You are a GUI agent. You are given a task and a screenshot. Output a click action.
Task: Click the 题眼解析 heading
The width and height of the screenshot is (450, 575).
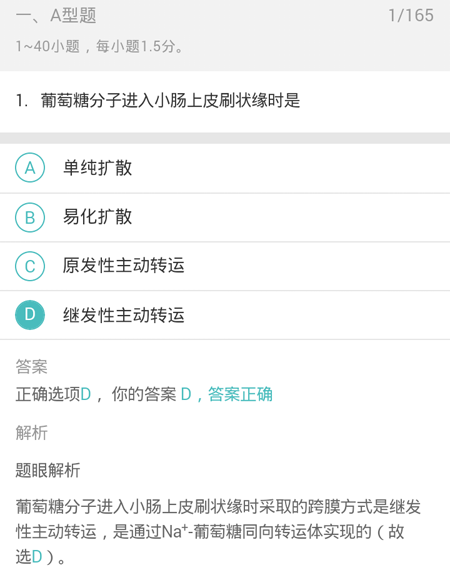48,470
